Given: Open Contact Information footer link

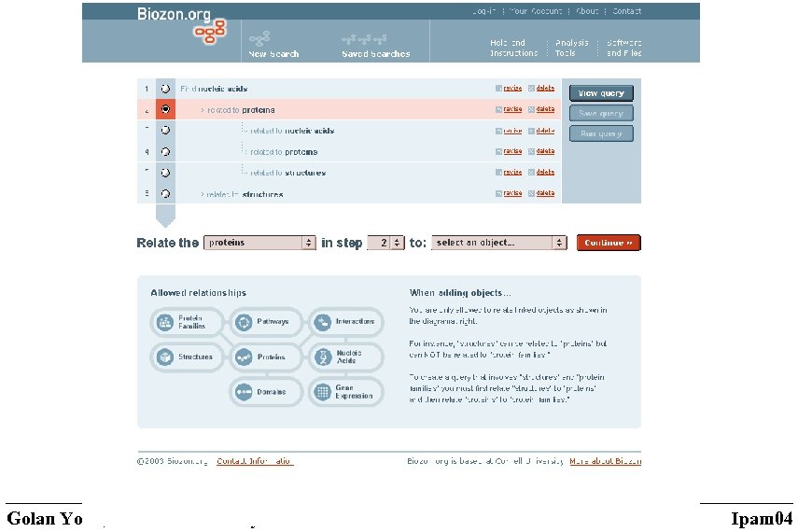Looking at the screenshot, I should pos(255,461).
